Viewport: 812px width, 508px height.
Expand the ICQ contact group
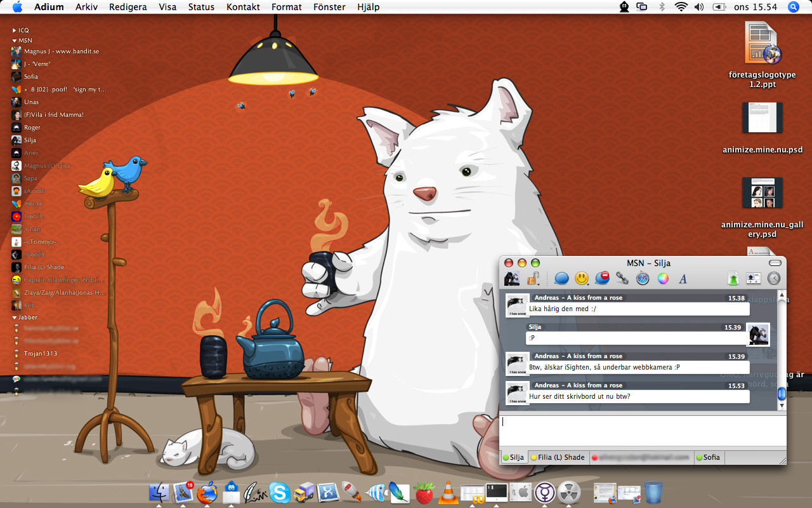(15, 30)
